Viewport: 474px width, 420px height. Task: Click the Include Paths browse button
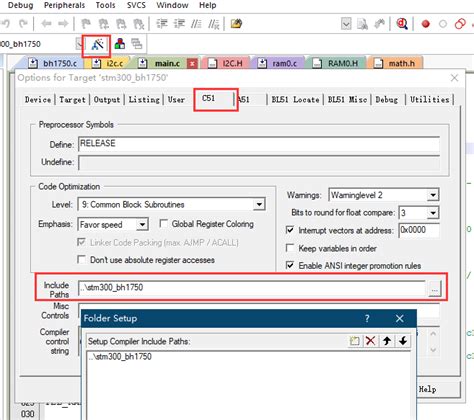coord(434,289)
